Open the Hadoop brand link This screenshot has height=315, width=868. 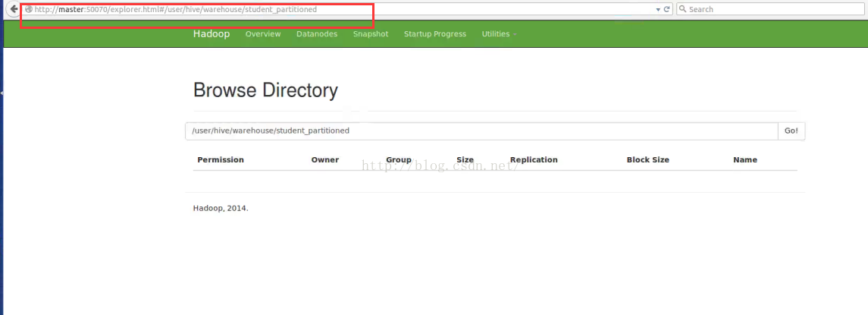212,34
